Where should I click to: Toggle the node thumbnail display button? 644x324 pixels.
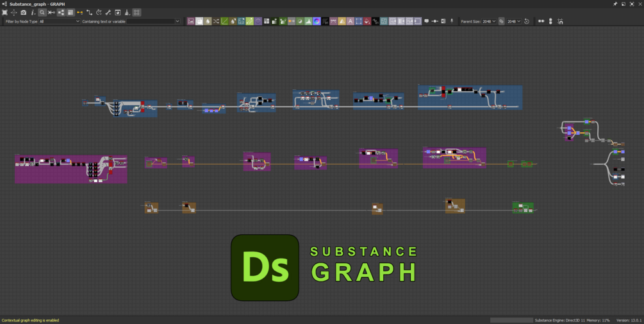tap(70, 12)
